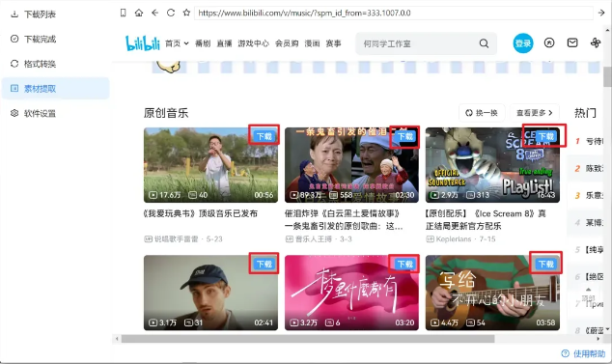Screen dimensions: 612x364
Task: Click the bilibili logo
Action: tap(143, 43)
